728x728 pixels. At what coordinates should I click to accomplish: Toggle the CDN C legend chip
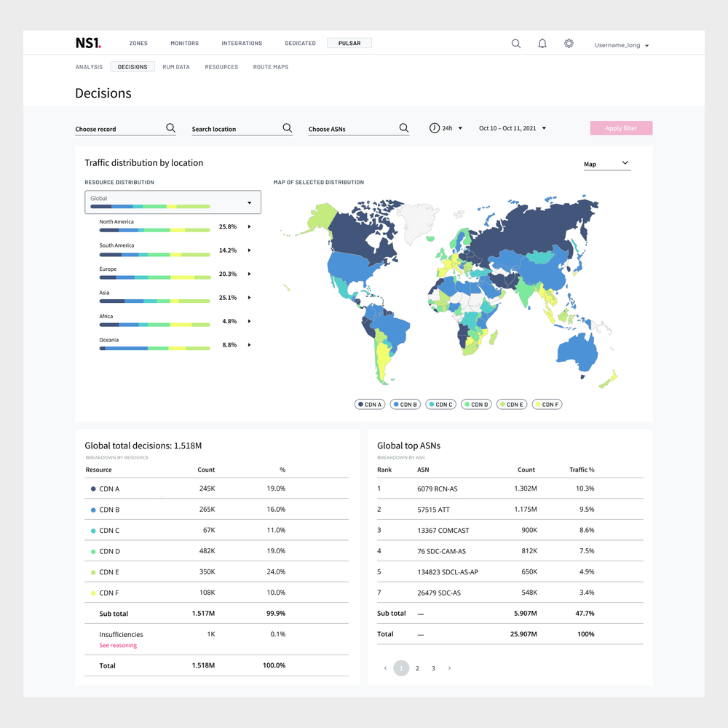tap(440, 404)
